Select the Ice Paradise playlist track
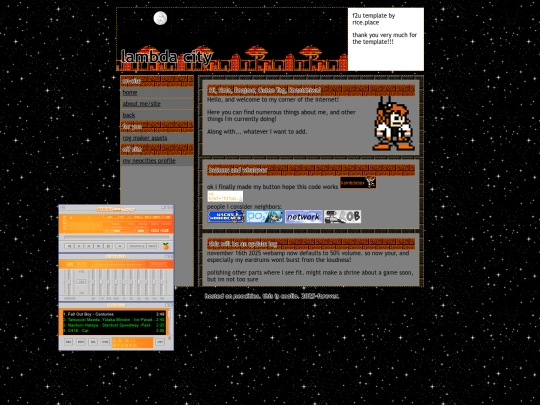This screenshot has height=405, width=540. point(114,320)
